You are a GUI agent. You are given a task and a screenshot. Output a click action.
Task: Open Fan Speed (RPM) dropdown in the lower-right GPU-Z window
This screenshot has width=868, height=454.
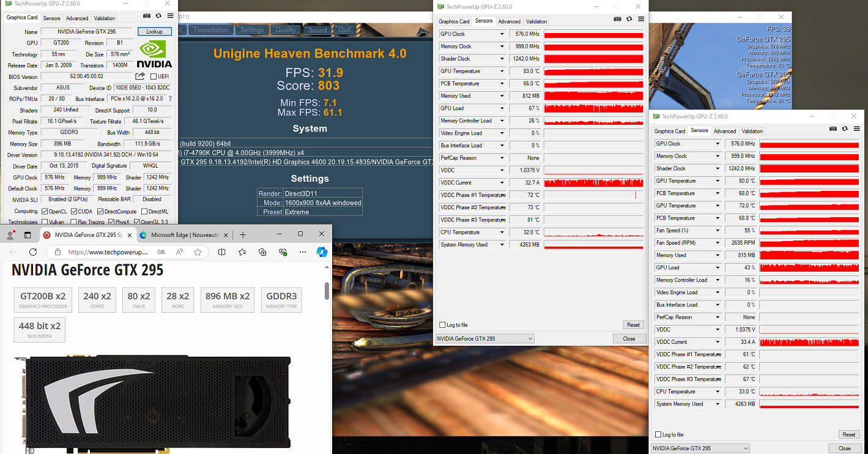point(718,243)
